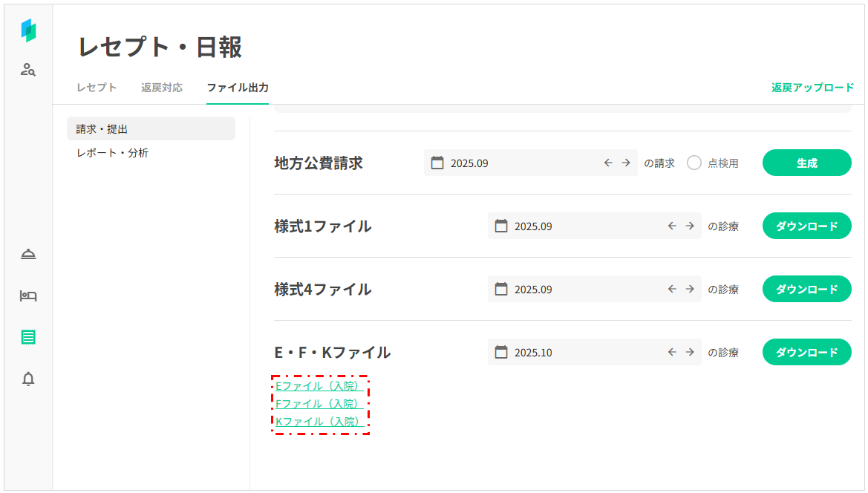Open the Eファイル（入院） link
Image resolution: width=868 pixels, height=493 pixels.
tap(319, 386)
